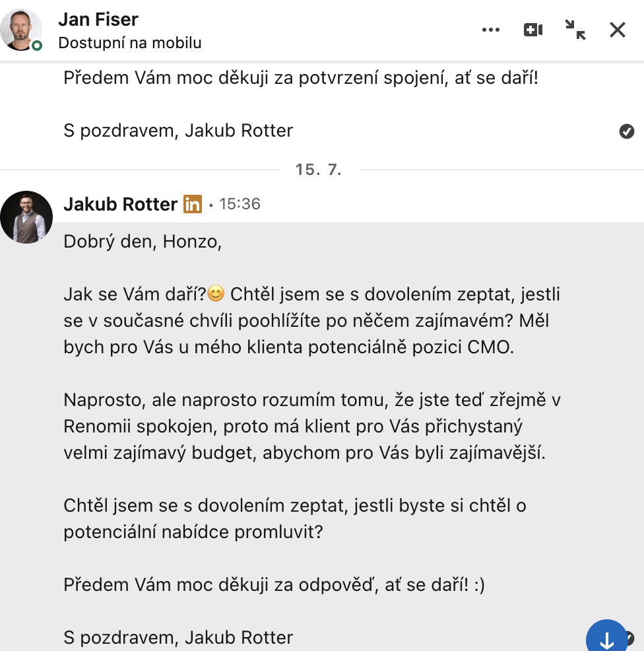
Task: Open sender profile via Jakub Rotter name
Action: click(120, 204)
